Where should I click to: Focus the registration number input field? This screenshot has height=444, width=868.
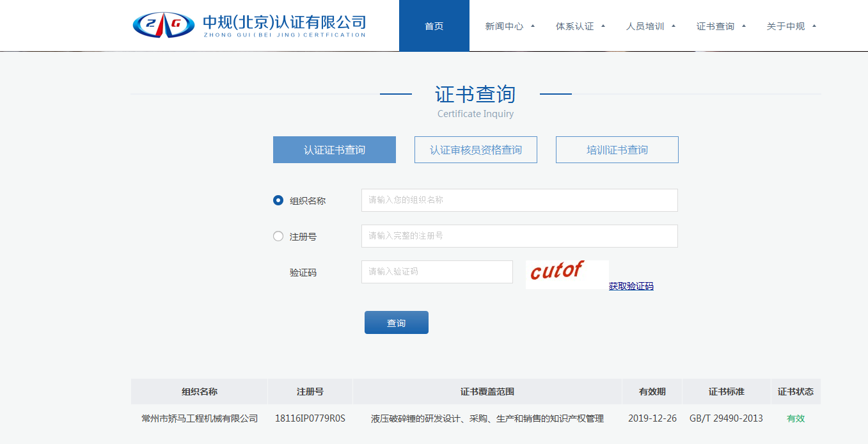coord(519,236)
